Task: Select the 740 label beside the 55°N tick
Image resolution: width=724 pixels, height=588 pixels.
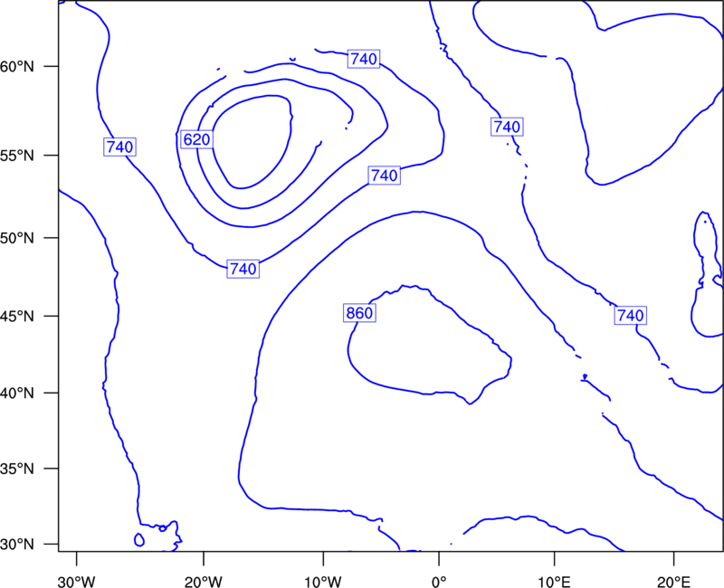Action: 119,147
